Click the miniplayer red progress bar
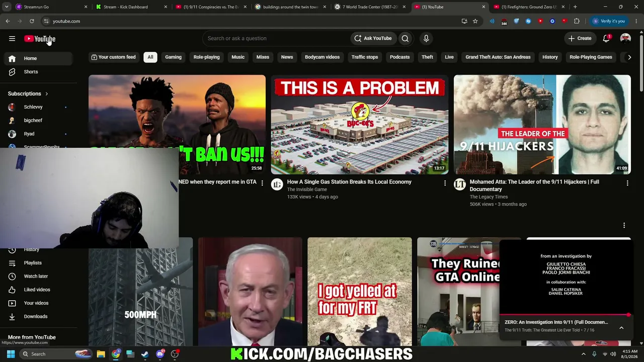 click(565, 315)
